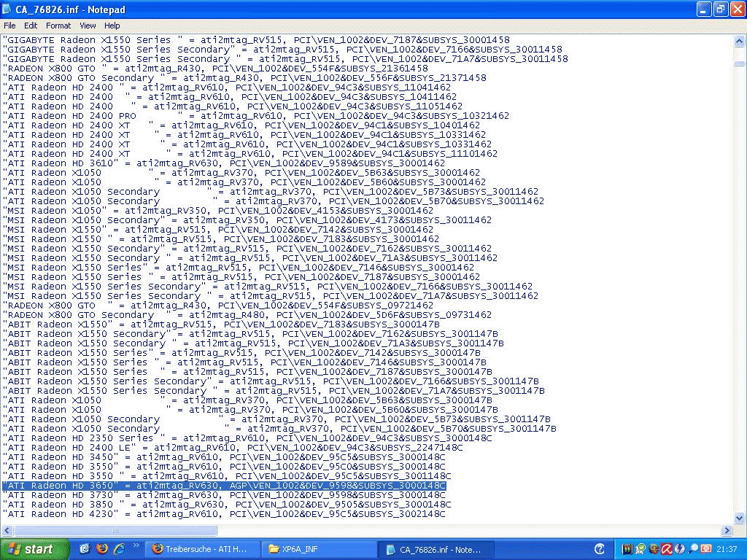
Task: Click the GIGABYTE Secondary line with DEV_71A7
Action: click(285, 59)
